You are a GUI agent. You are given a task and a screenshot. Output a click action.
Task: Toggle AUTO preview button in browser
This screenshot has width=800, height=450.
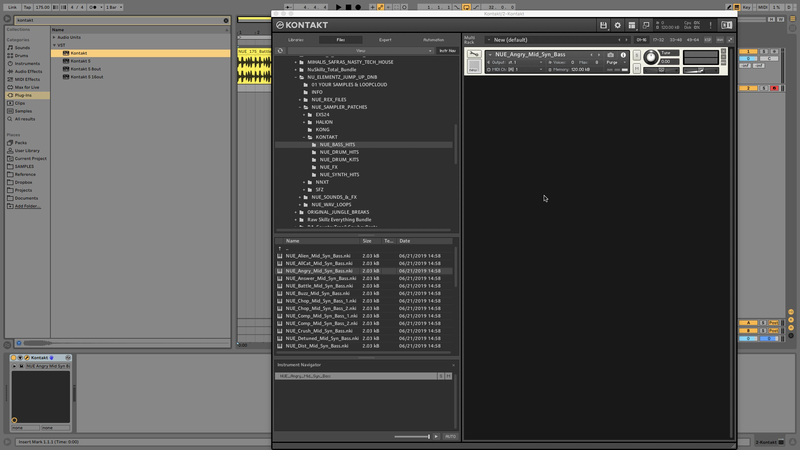pyautogui.click(x=450, y=437)
